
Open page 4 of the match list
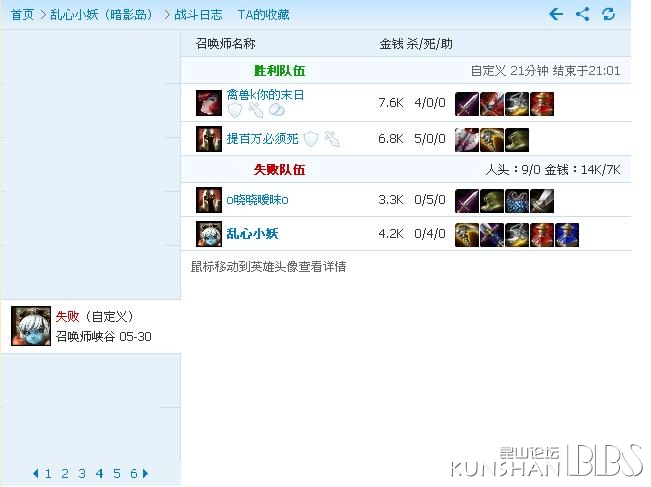coord(99,473)
